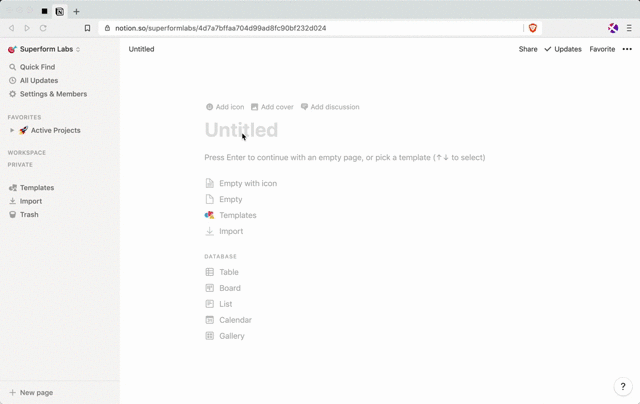Viewport: 640px width, 404px height.
Task: Choose the Board database icon
Action: (209, 288)
